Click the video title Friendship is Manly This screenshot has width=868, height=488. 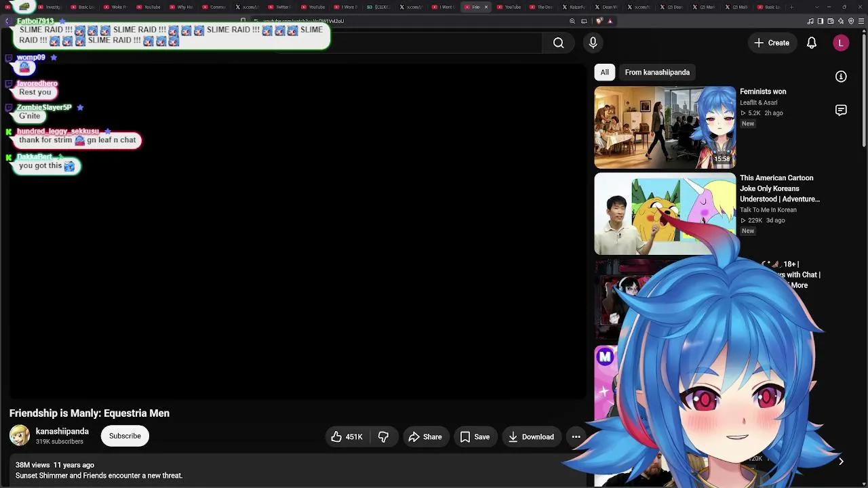coord(90,413)
